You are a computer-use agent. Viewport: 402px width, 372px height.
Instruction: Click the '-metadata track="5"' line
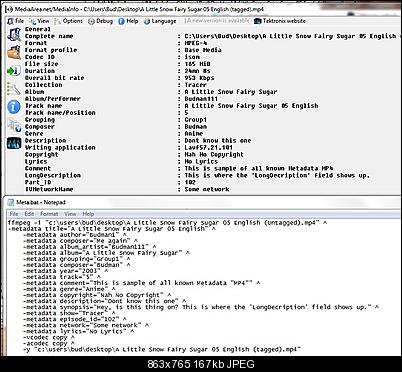(62, 277)
